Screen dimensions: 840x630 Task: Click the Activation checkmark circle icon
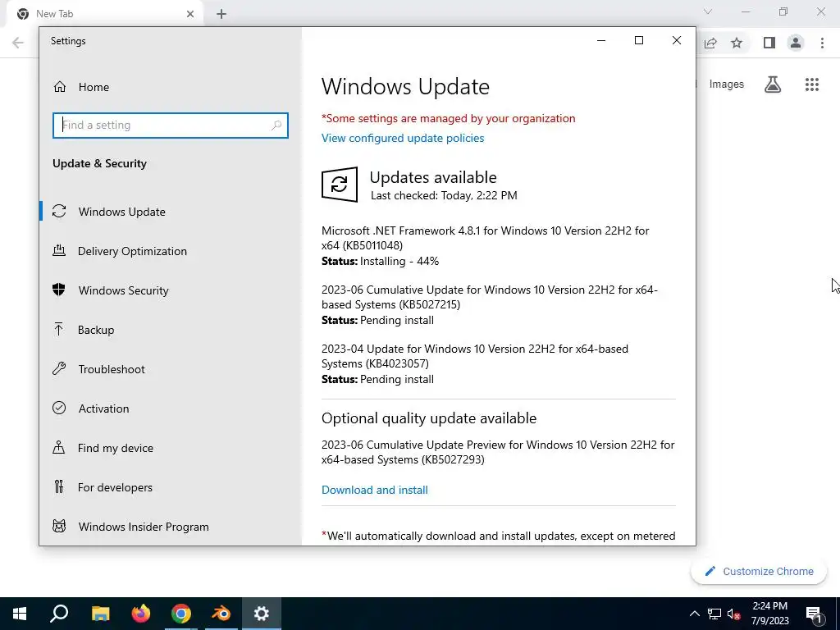(x=59, y=408)
